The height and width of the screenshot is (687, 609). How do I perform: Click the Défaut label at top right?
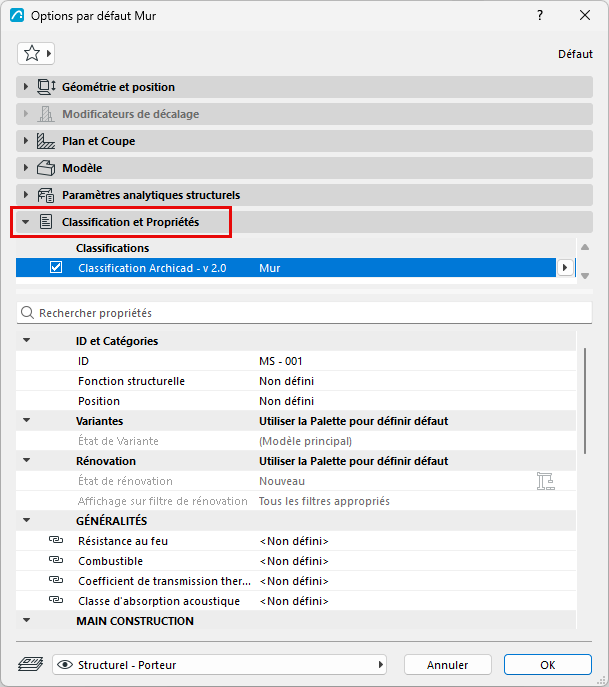click(x=575, y=54)
